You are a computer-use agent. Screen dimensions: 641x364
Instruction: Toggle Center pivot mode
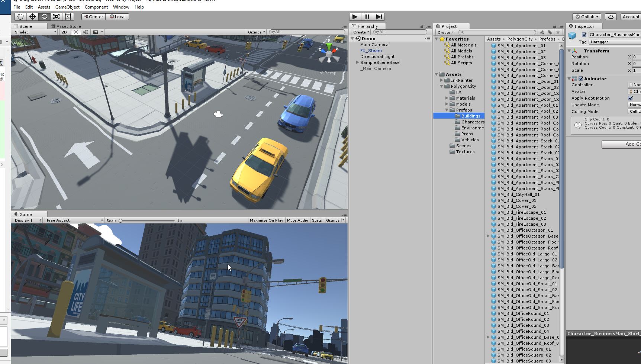pos(93,17)
